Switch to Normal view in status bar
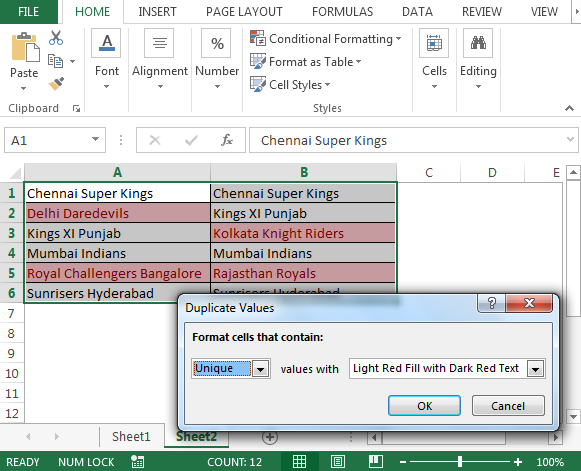This screenshot has height=471, width=581. pos(299,462)
